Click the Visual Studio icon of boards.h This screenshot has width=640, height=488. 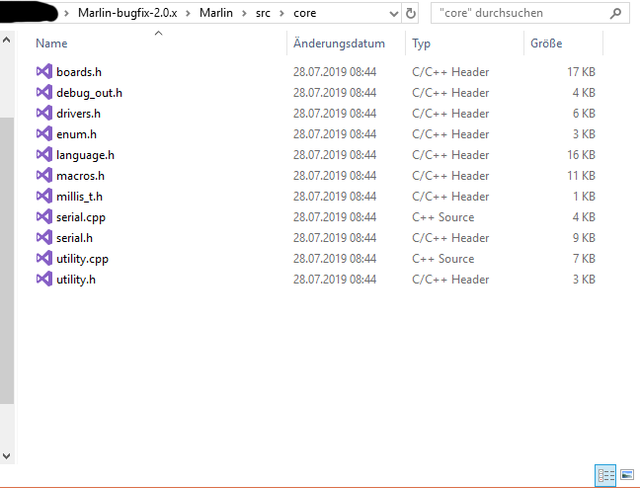44,71
